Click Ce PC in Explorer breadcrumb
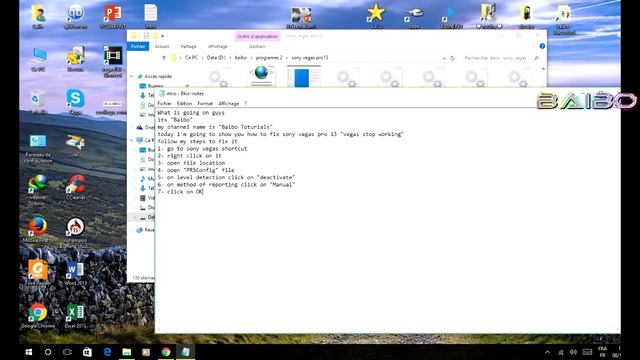Screen dimensions: 640x360 tap(191, 58)
